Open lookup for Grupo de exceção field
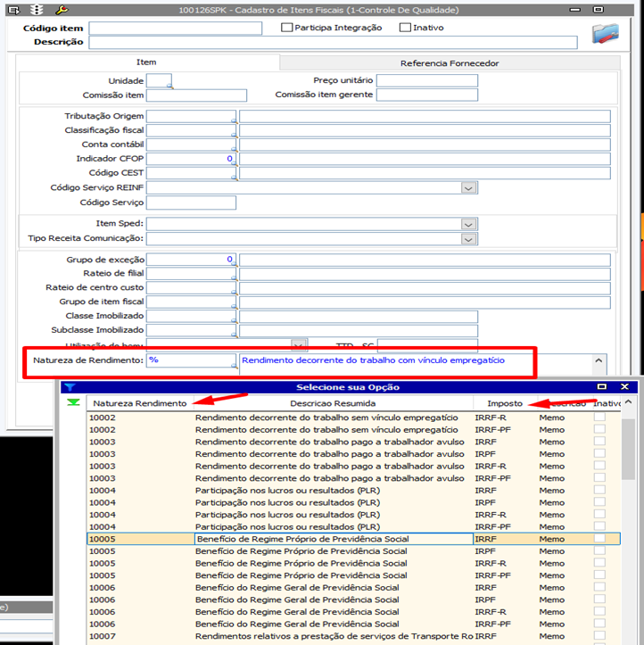This screenshot has width=644, height=645. [x=234, y=264]
